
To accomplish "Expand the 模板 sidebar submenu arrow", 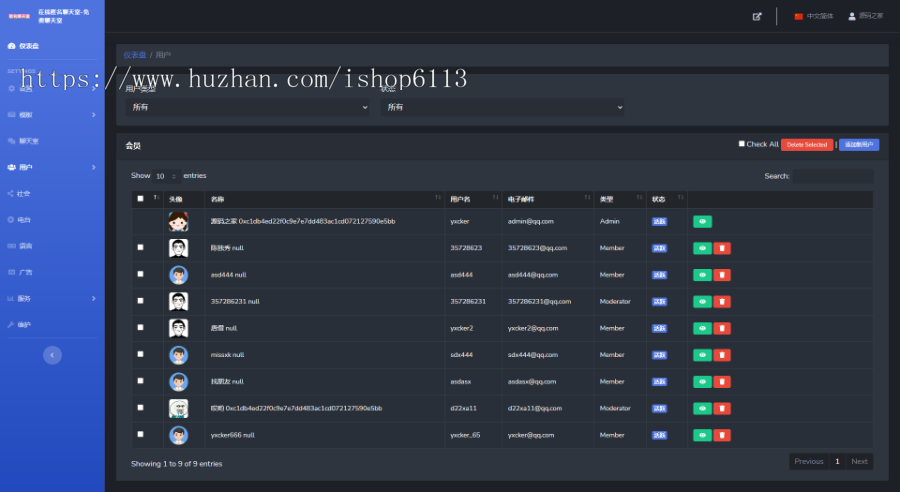I will pos(94,115).
